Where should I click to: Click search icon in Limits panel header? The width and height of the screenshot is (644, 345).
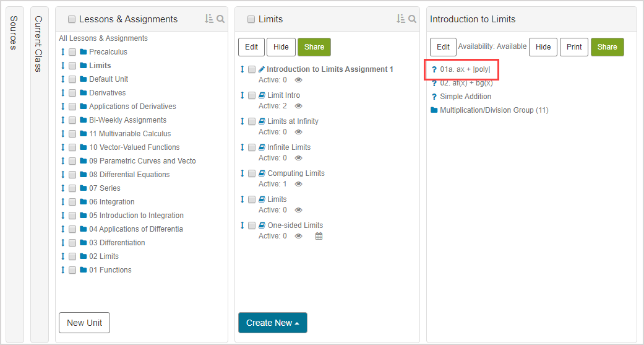[x=413, y=19]
